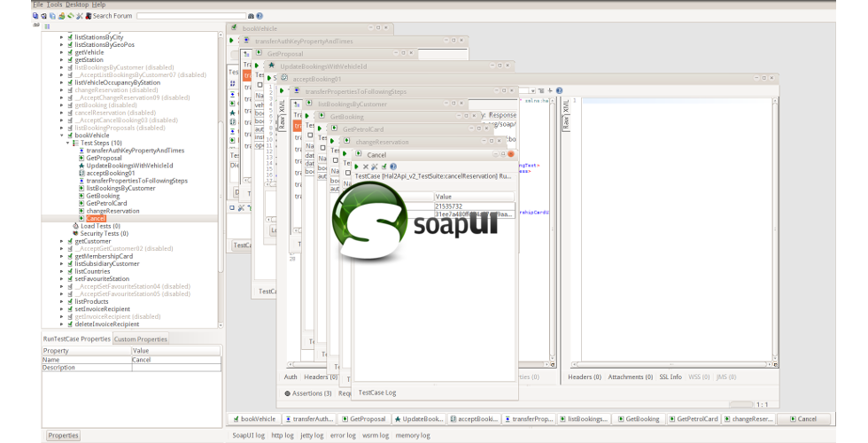This screenshot has height=443, width=868.
Task: Open the Desktop menu
Action: (77, 4)
